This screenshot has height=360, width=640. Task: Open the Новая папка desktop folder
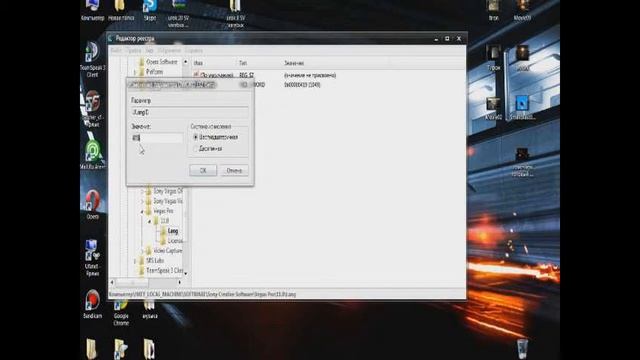pyautogui.click(x=121, y=10)
